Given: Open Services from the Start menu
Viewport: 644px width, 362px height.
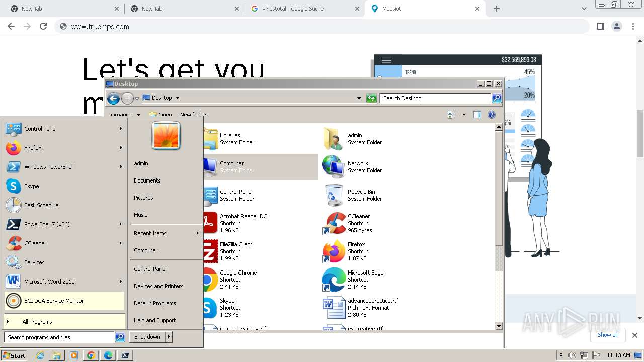Looking at the screenshot, I should (64, 262).
